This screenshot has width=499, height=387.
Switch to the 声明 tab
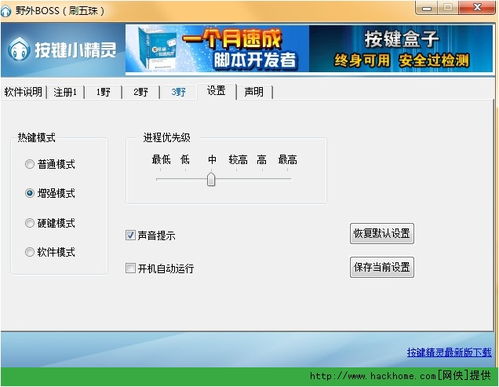click(254, 92)
